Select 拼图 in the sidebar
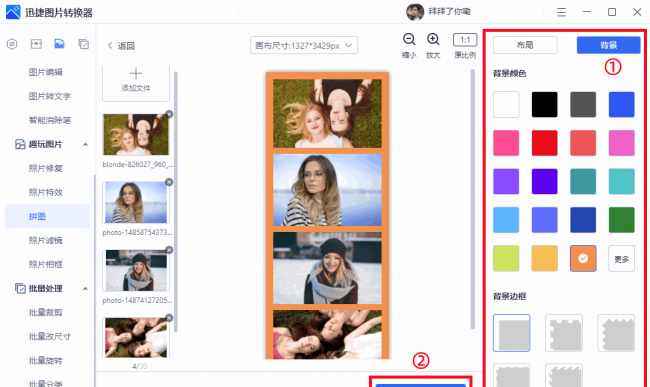 (47, 216)
